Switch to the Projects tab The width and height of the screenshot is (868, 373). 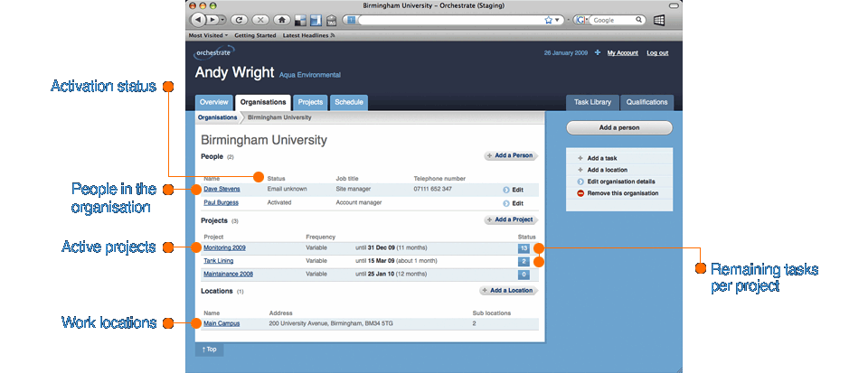coord(310,102)
